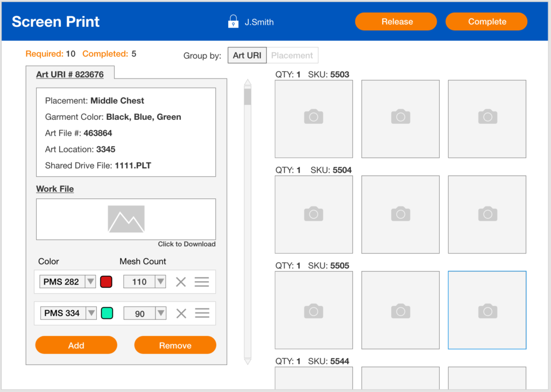
Task: Group by Art URI toggle
Action: [x=247, y=55]
